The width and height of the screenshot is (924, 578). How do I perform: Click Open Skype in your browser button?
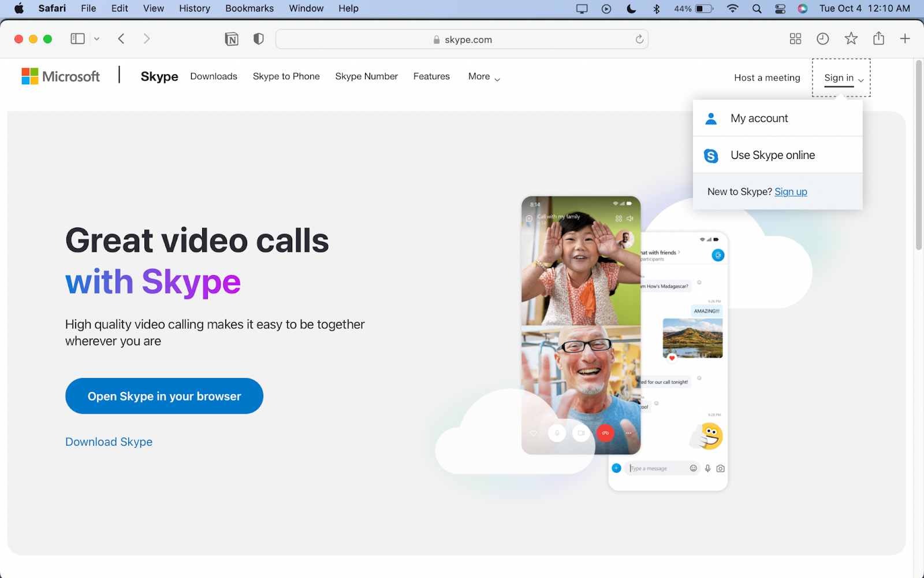click(x=164, y=396)
